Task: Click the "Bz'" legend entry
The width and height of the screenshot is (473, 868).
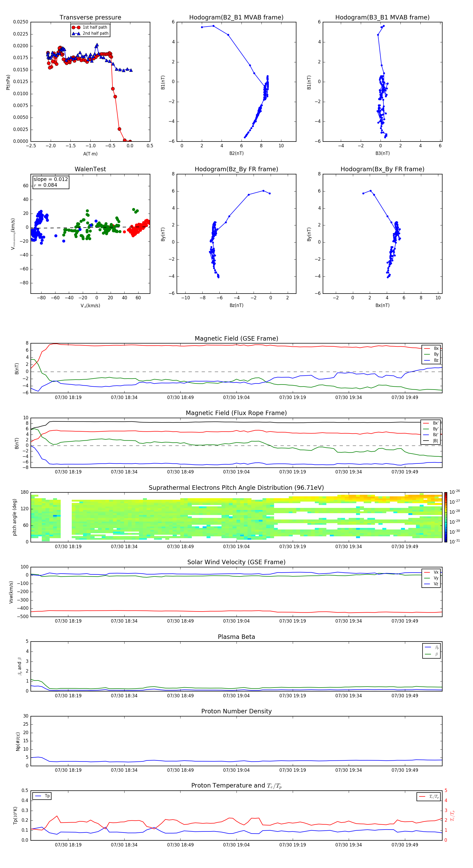Action: [x=431, y=435]
